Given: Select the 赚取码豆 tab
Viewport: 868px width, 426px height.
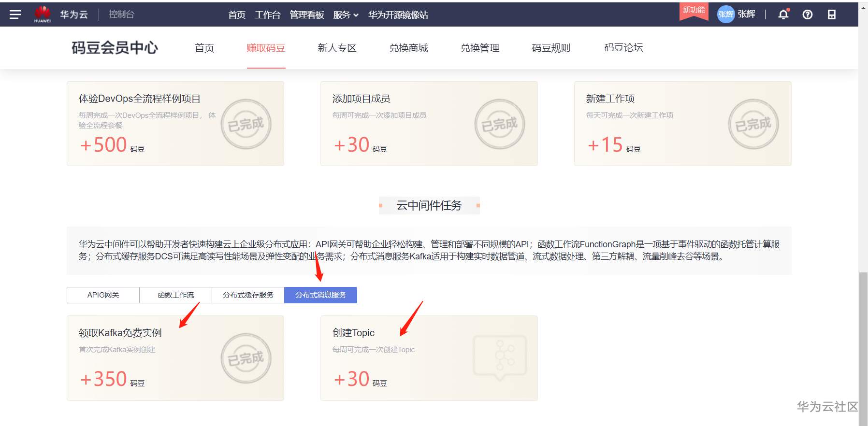Looking at the screenshot, I should [266, 48].
